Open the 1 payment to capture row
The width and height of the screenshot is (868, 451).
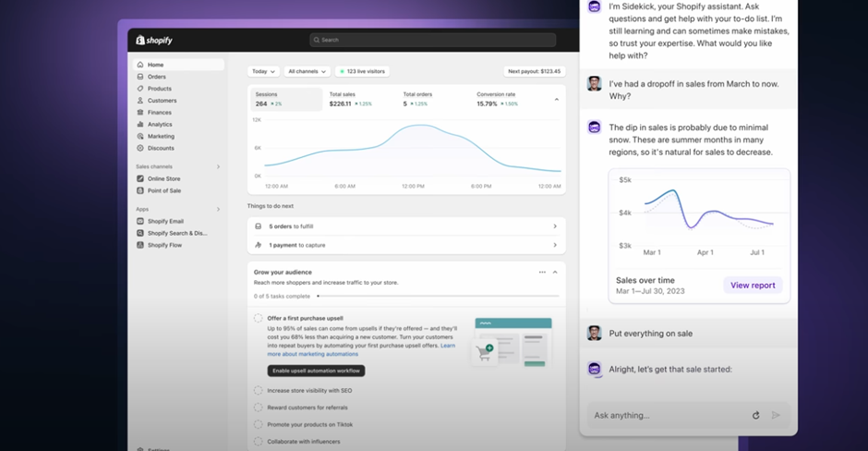(x=406, y=245)
